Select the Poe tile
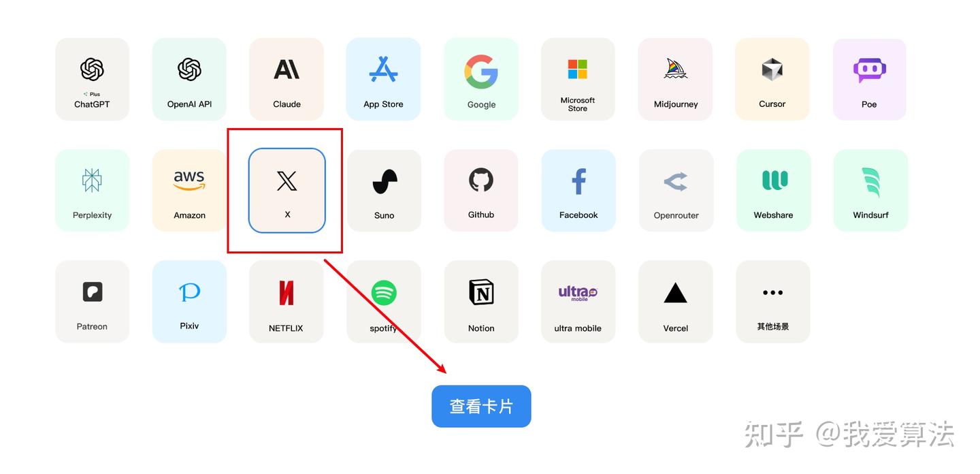This screenshot has height=474, width=980. 870,79
